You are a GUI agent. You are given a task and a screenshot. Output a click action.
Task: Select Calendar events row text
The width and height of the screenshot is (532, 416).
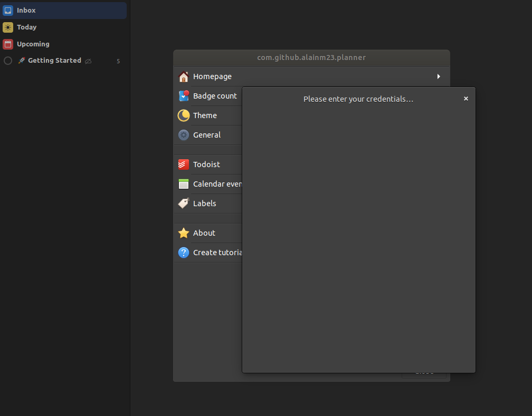click(x=217, y=184)
